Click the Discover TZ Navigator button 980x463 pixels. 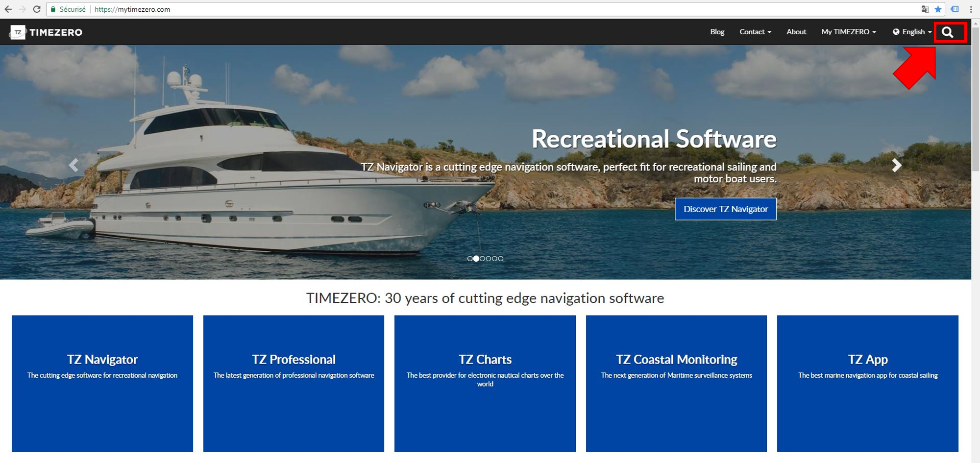pos(725,209)
